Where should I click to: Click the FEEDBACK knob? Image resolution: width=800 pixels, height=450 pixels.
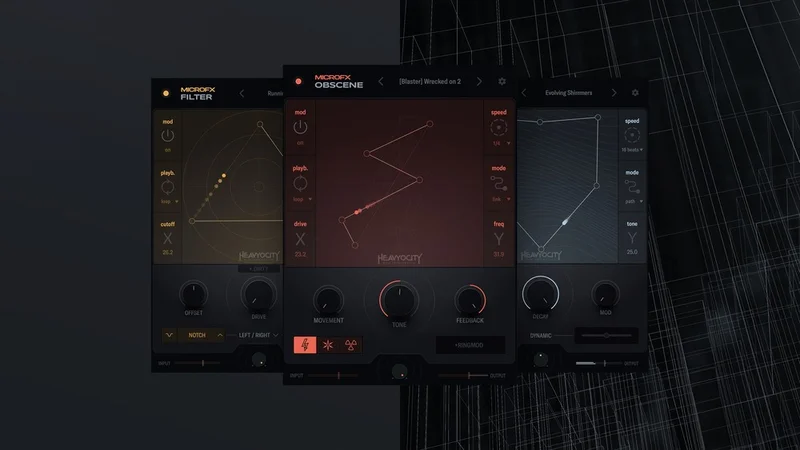pyautogui.click(x=470, y=300)
